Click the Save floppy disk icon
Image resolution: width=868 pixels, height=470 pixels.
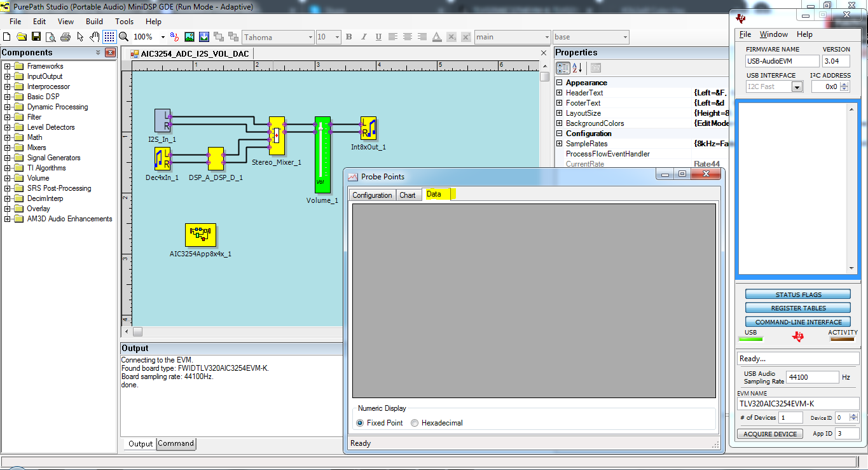pyautogui.click(x=36, y=37)
